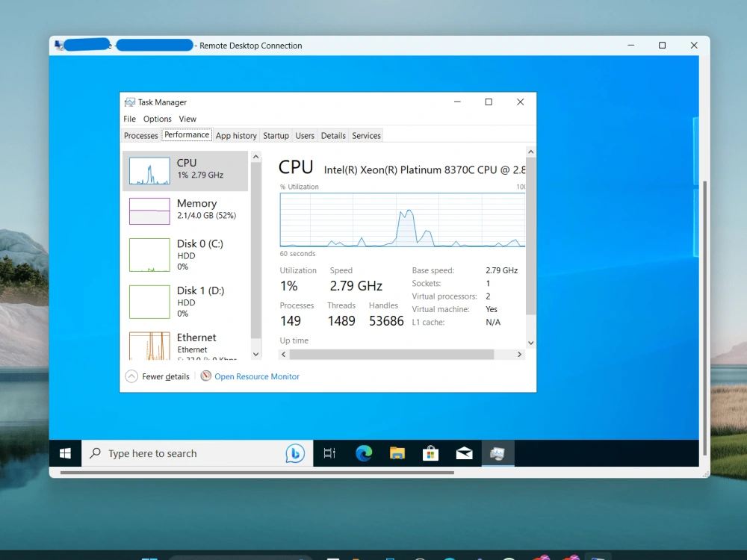Open Microsoft Edge from the taskbar
This screenshot has width=747, height=560.
[x=364, y=453]
